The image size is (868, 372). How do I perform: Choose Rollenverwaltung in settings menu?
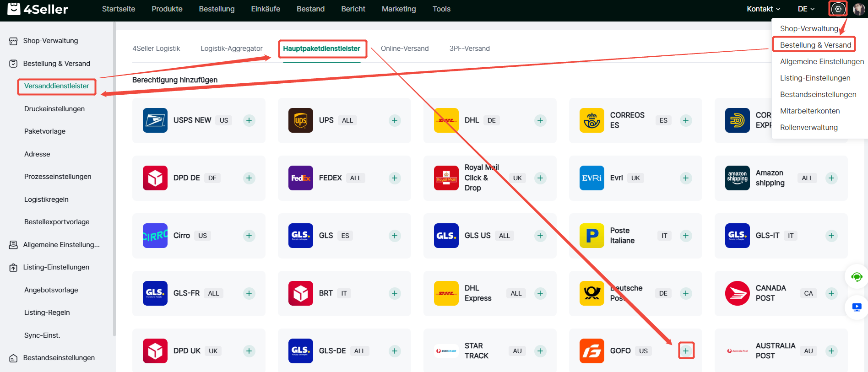(809, 127)
